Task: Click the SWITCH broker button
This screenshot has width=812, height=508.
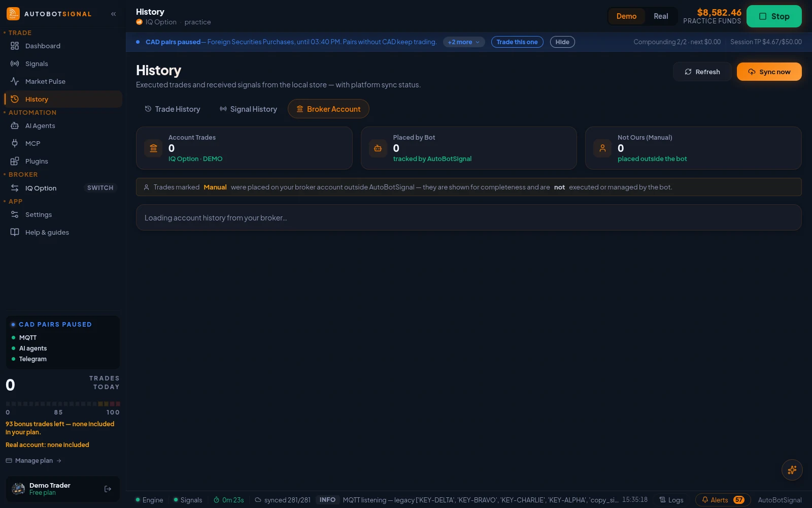Action: coord(100,188)
